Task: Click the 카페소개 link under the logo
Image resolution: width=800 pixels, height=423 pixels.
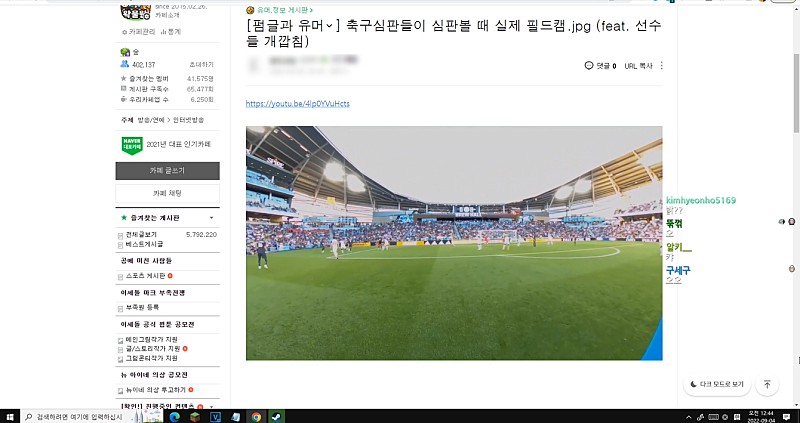Action: 167,15
